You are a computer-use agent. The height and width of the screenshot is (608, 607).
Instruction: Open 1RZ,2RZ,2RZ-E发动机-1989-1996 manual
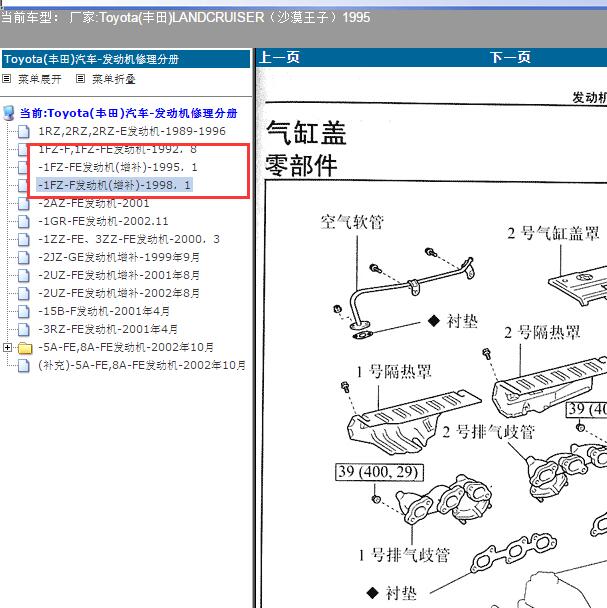tap(132, 131)
